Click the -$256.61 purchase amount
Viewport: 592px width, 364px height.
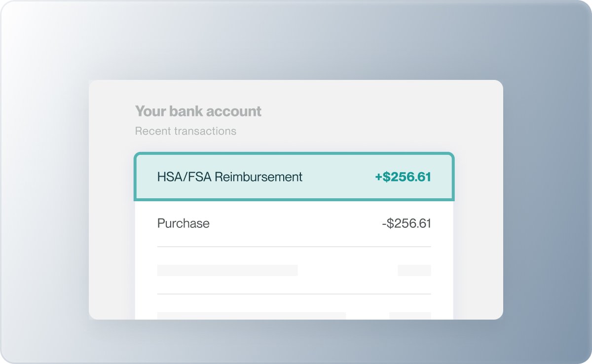(406, 223)
